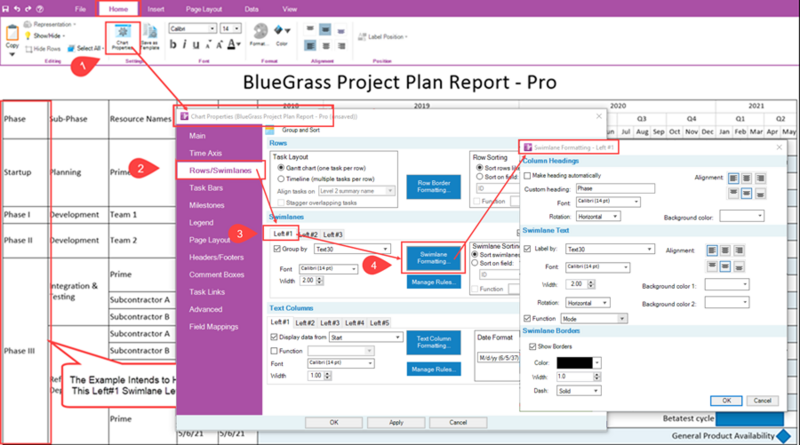The image size is (800, 445).
Task: Toggle Label by checkbox
Action: point(528,249)
